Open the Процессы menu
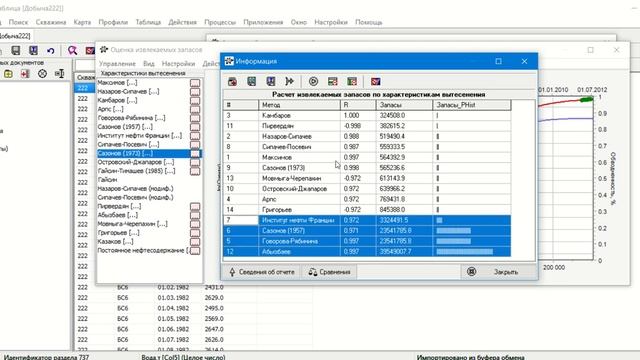Screen dimensions: 640x360 220,22
